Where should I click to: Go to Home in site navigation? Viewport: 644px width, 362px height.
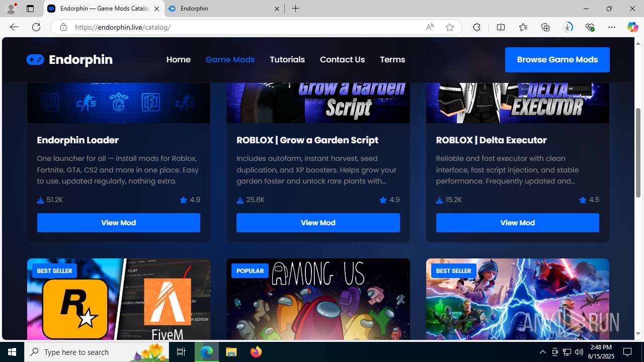point(178,59)
